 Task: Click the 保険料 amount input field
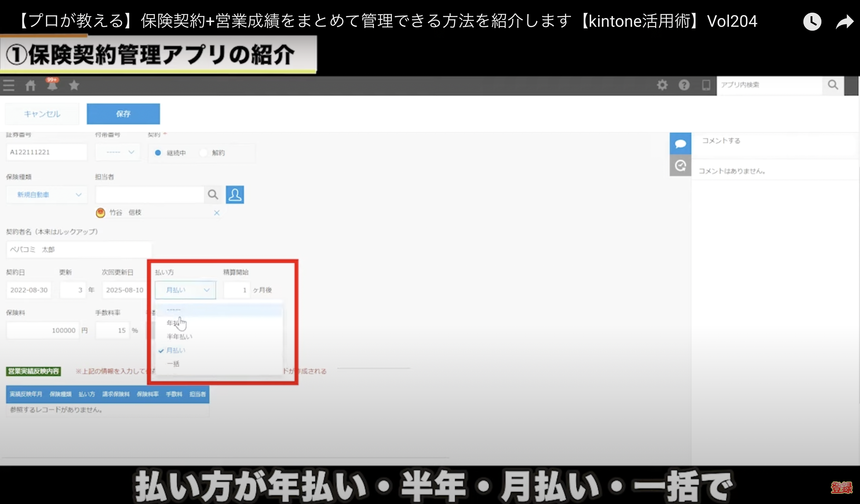coord(43,330)
